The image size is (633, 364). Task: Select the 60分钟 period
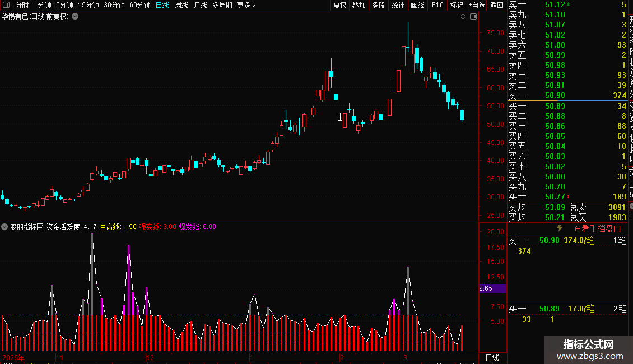tap(139, 5)
